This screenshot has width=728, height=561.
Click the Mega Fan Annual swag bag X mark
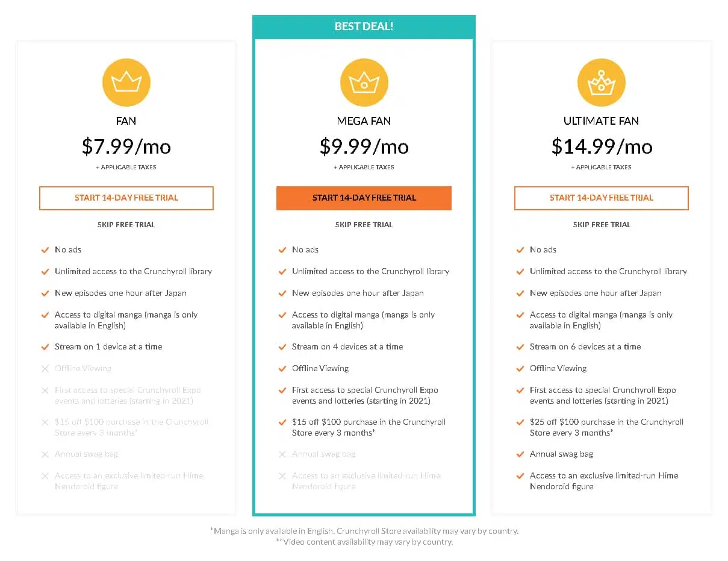click(282, 454)
